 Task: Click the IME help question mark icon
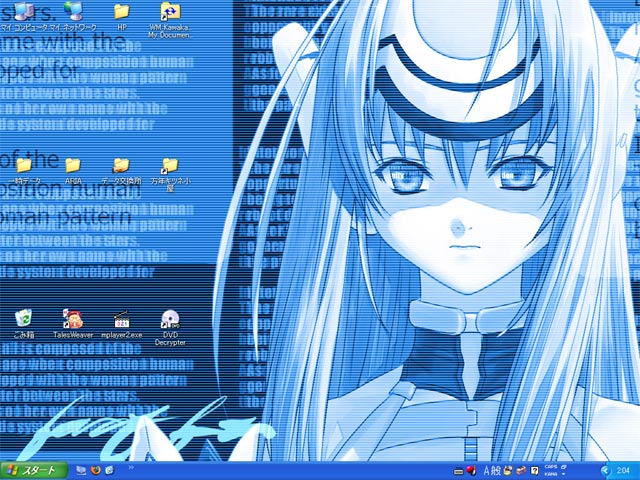tap(535, 471)
